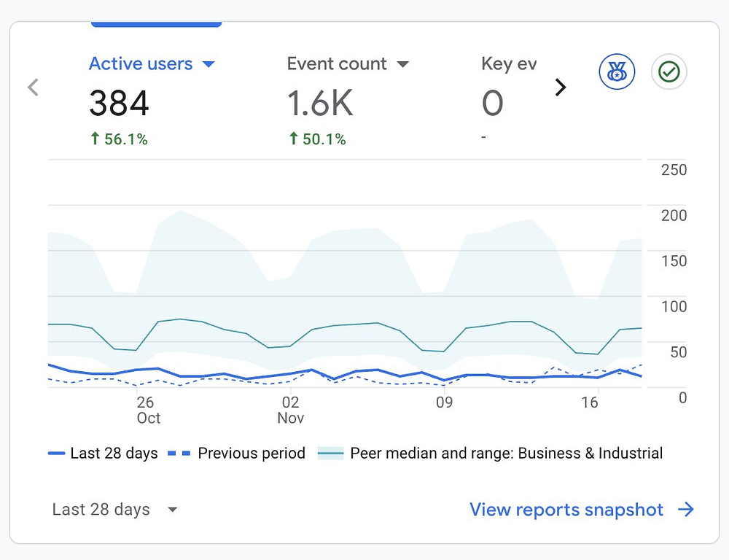Toggle the Last 28 days legend label
This screenshot has height=560, width=729.
(114, 454)
